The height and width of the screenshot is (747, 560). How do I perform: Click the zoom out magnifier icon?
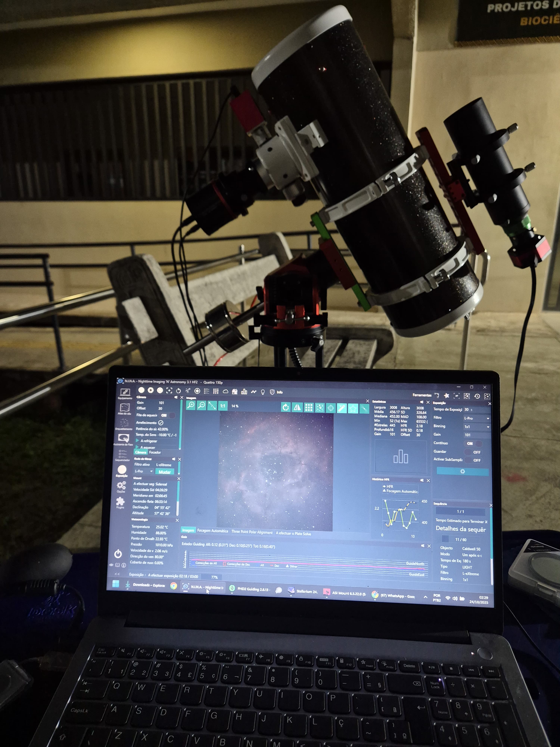[x=201, y=405]
